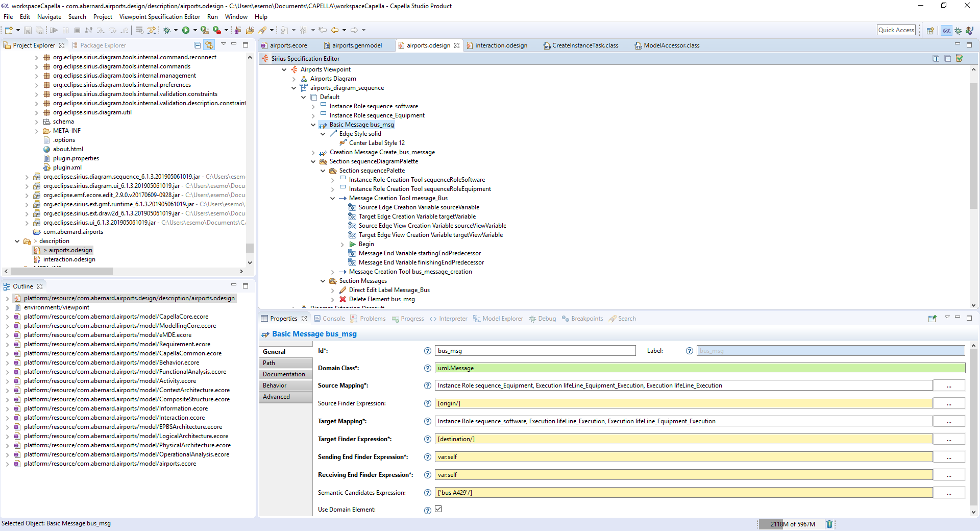
Task: Click help icon beside Domain Class
Action: tap(428, 368)
